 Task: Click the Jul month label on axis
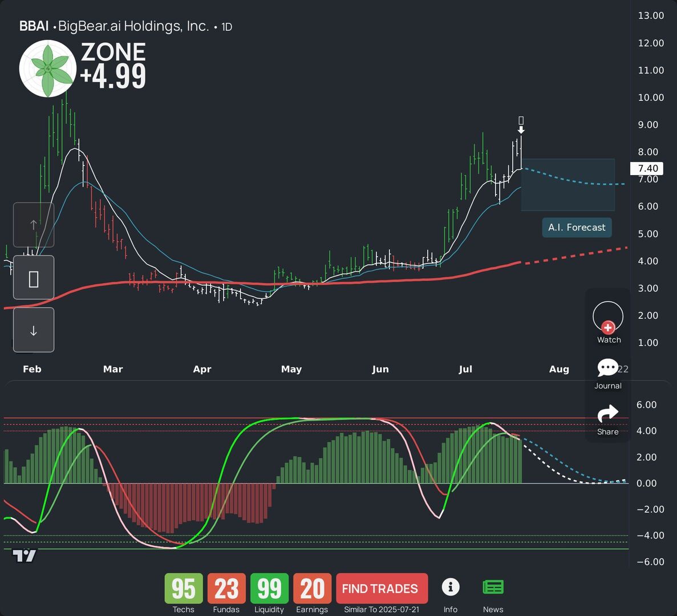(465, 369)
